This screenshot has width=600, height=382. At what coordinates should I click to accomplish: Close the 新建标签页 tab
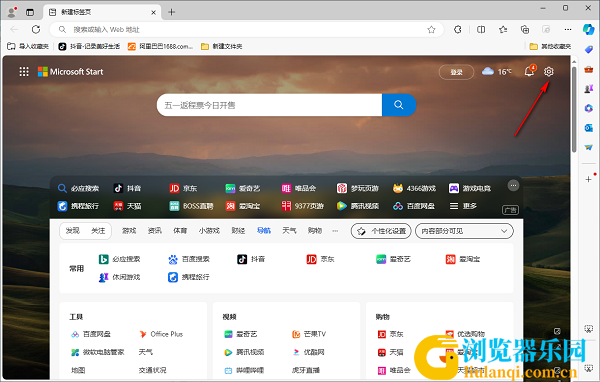pos(153,12)
